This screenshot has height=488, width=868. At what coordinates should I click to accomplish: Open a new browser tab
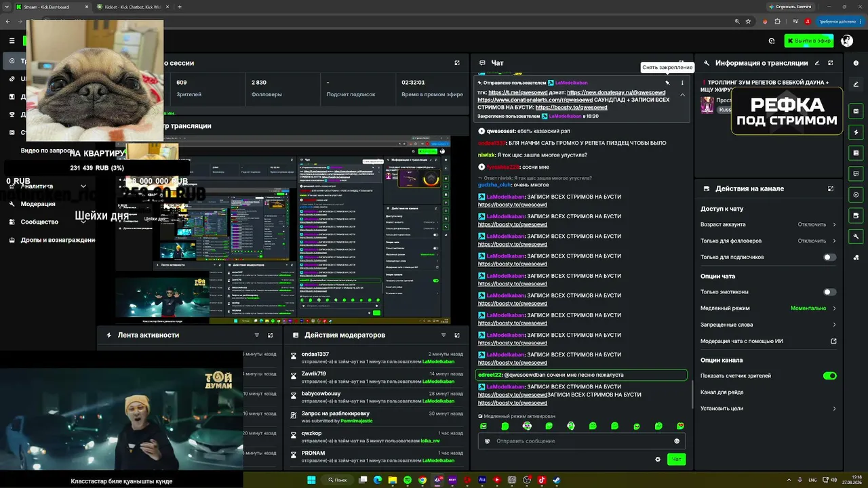click(179, 7)
